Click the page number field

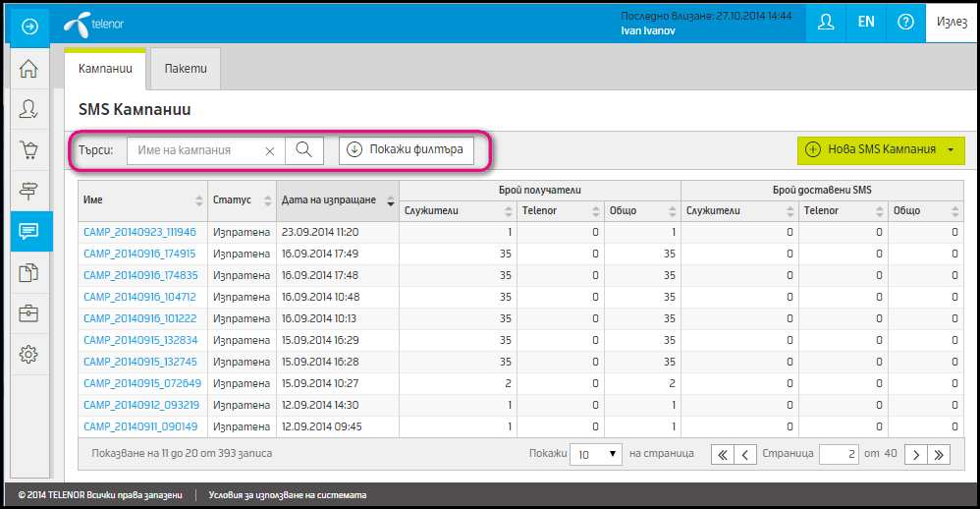pyautogui.click(x=839, y=455)
